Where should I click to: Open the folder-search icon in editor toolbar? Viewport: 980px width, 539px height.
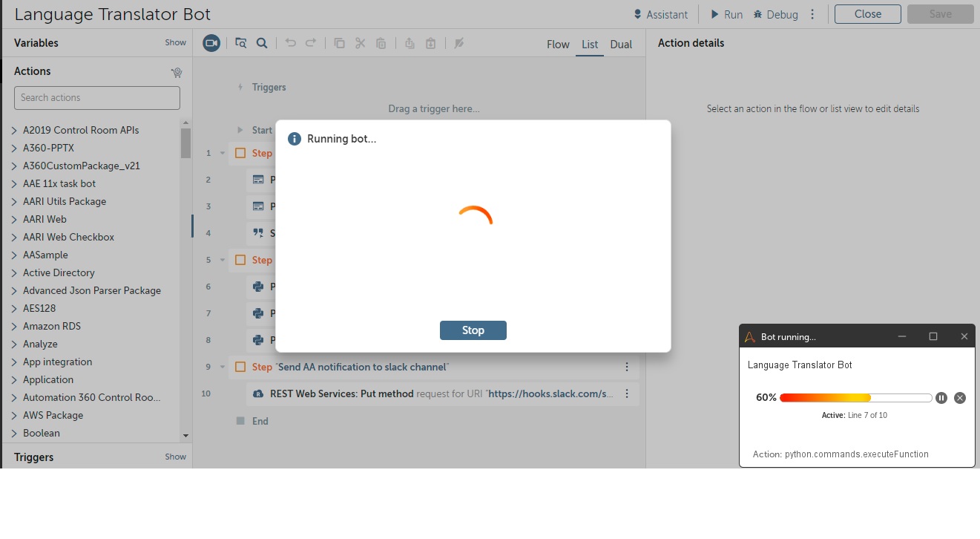(x=240, y=43)
